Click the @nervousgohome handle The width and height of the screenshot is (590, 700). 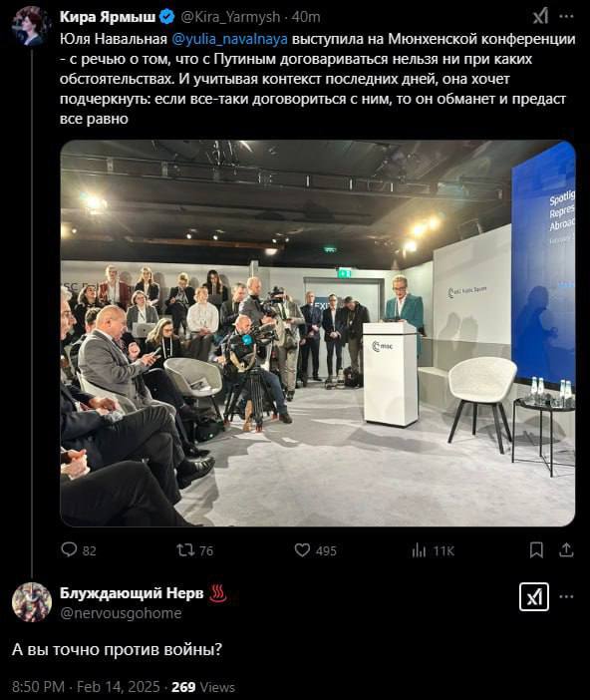(x=121, y=613)
